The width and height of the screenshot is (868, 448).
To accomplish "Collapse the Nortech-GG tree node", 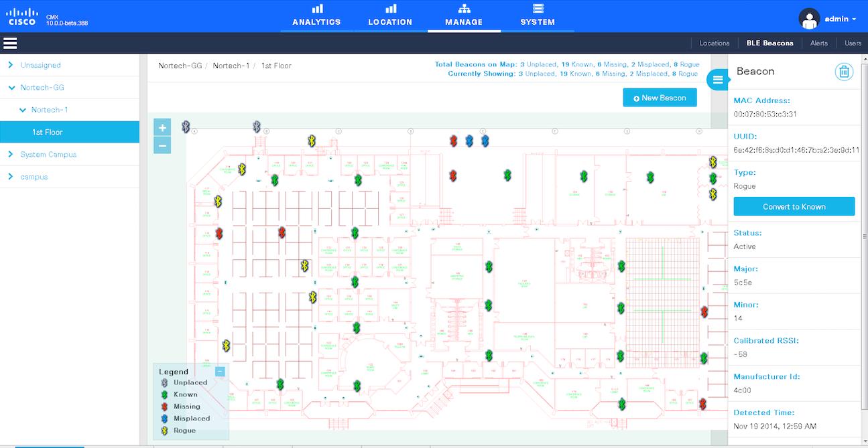I will tap(11, 88).
